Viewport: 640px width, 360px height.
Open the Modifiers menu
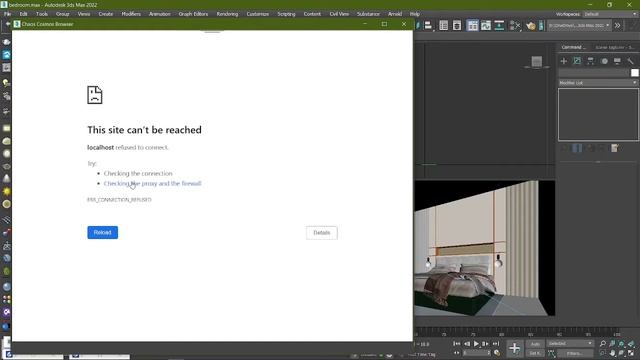click(131, 14)
